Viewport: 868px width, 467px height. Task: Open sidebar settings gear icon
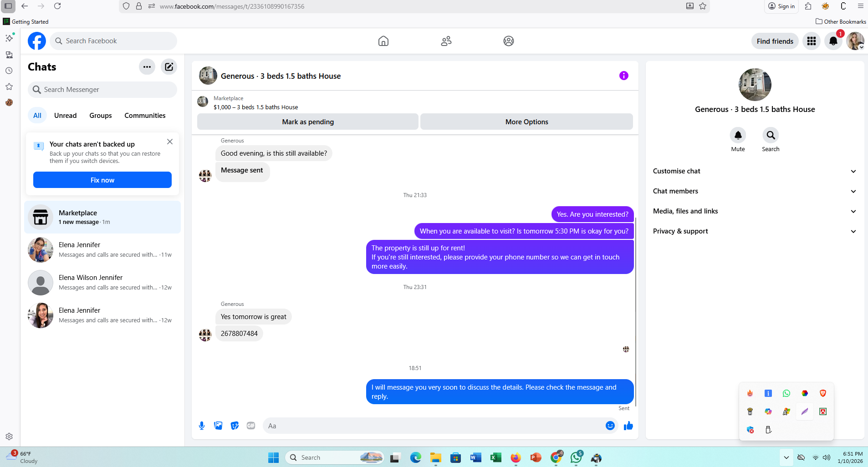point(9,437)
